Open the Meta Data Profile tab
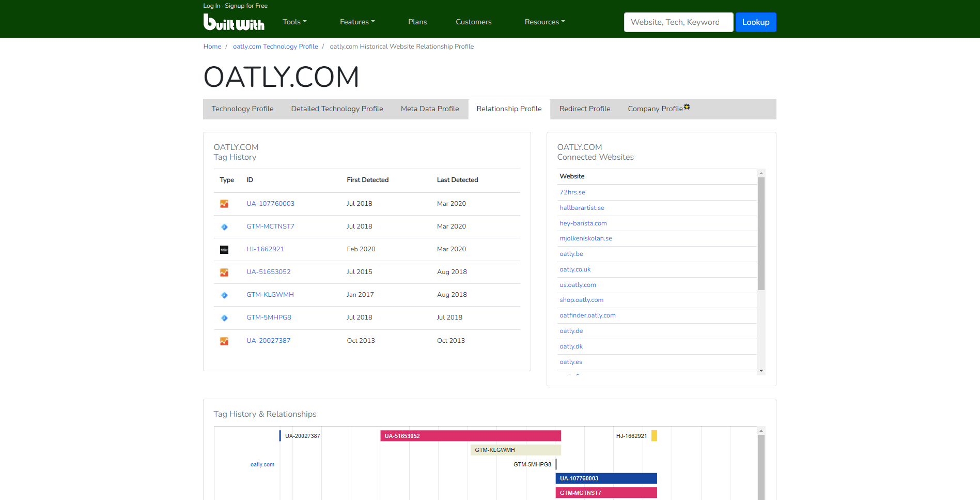The height and width of the screenshot is (500, 980). tap(430, 109)
